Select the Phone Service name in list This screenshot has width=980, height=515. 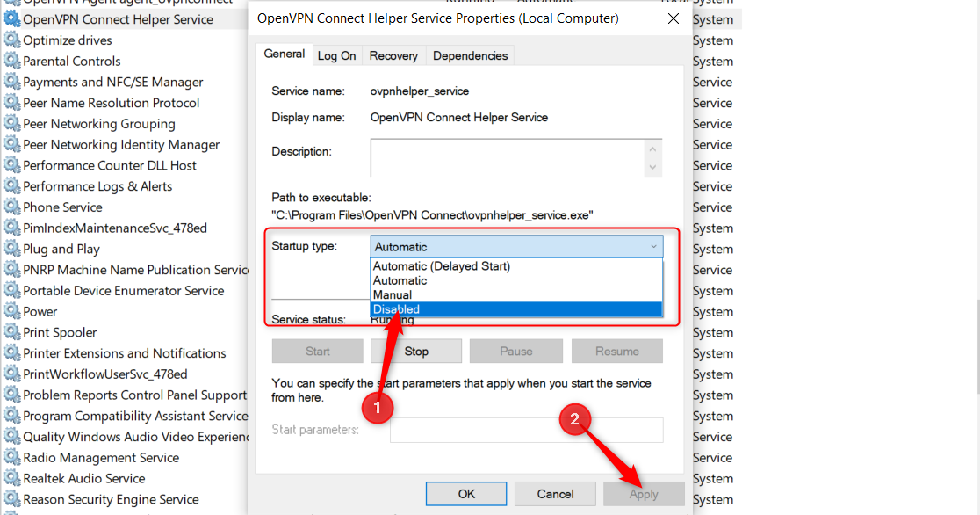click(x=62, y=207)
